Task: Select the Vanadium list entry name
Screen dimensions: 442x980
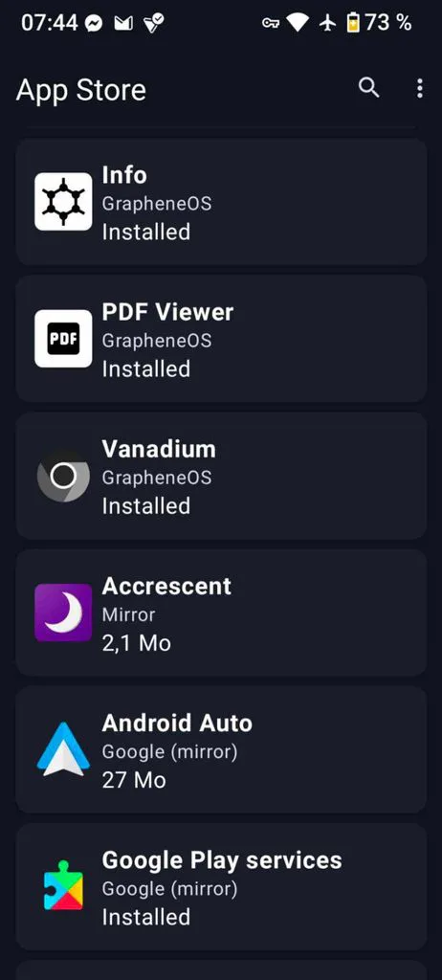Action: (x=159, y=449)
